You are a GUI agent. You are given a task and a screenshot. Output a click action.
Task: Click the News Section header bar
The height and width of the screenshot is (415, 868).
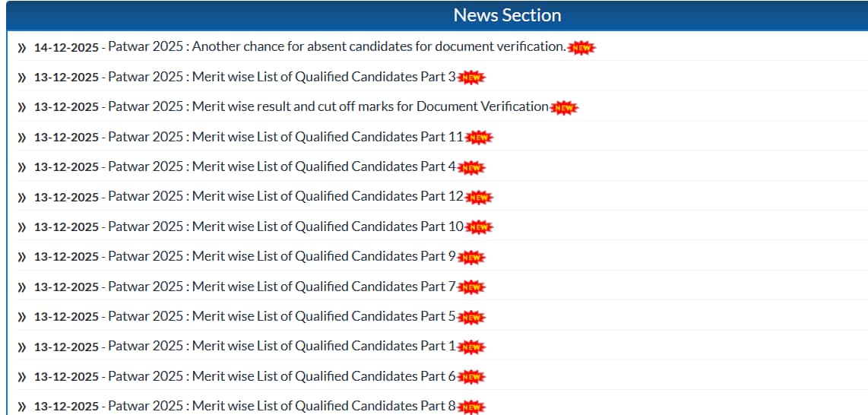point(507,15)
